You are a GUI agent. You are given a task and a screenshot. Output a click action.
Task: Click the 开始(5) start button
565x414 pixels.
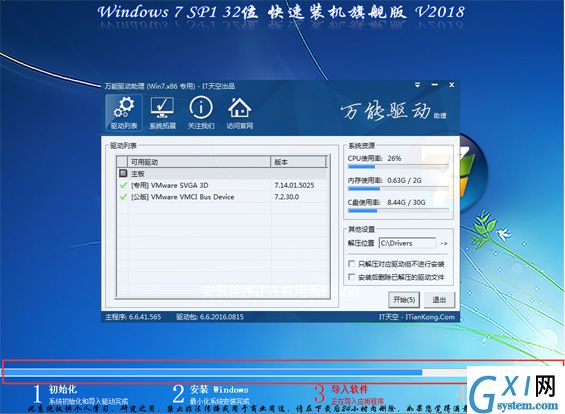pos(404,299)
